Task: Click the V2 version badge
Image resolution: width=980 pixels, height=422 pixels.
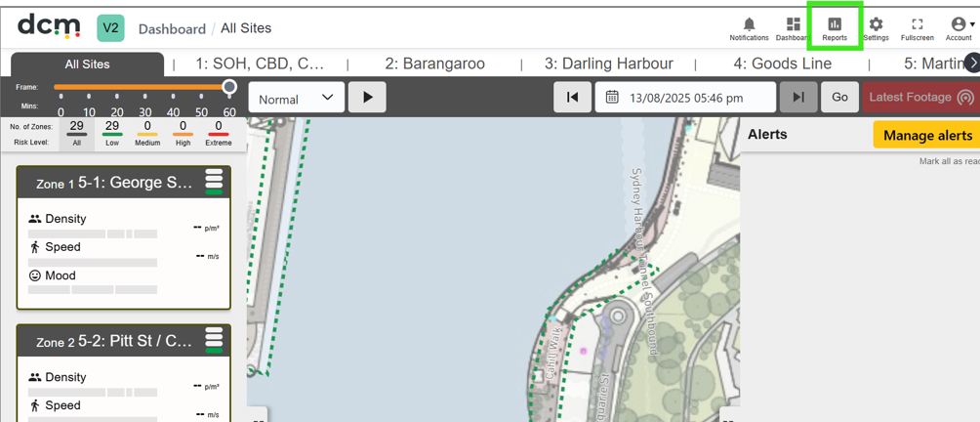Action: [x=110, y=28]
